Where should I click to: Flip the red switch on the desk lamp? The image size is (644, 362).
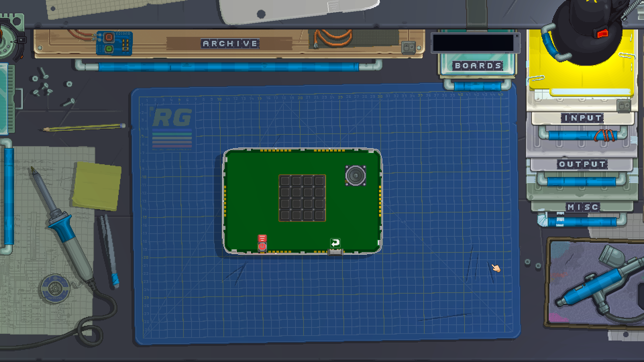coord(602,33)
